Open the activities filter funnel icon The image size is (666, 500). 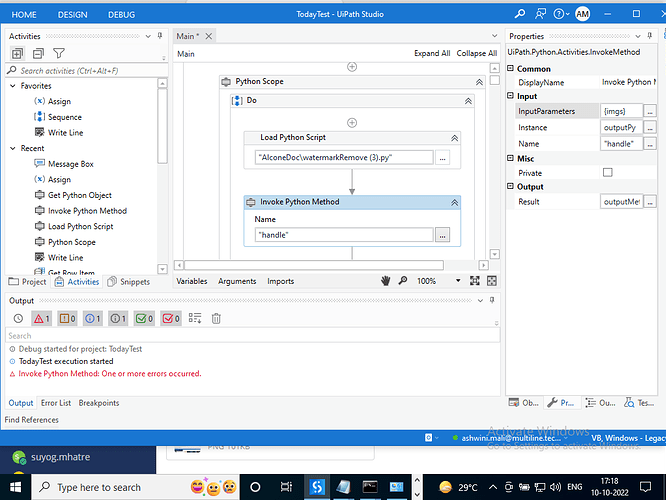point(59,53)
